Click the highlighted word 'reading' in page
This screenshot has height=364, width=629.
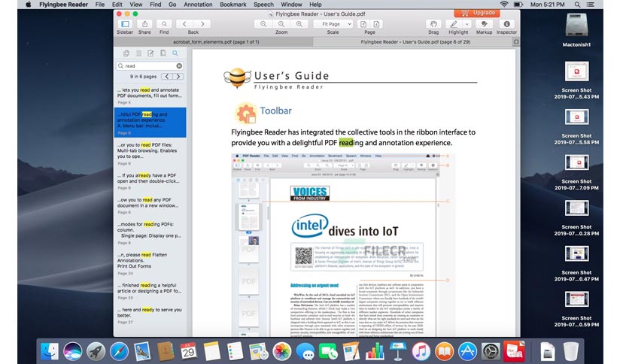click(351, 143)
